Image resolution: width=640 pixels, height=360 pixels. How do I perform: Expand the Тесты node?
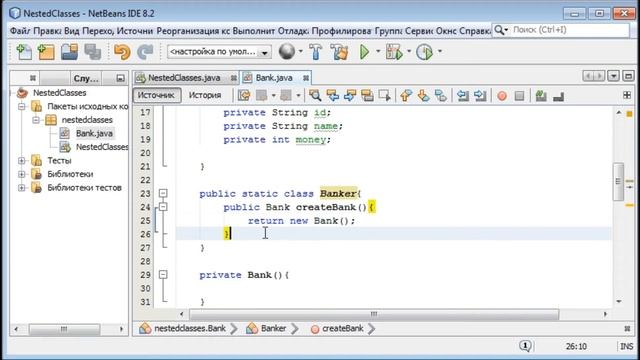(x=22, y=161)
